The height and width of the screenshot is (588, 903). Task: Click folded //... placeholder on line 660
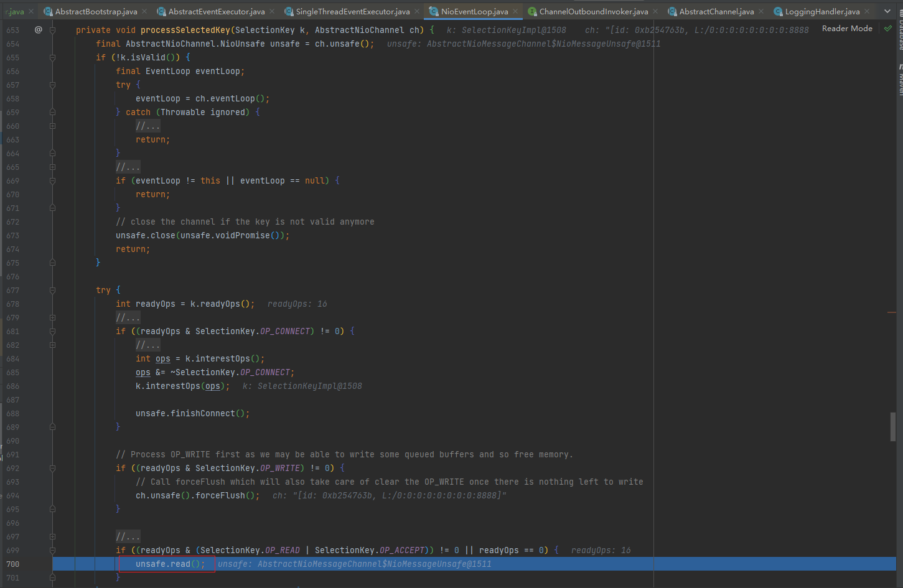pos(148,126)
